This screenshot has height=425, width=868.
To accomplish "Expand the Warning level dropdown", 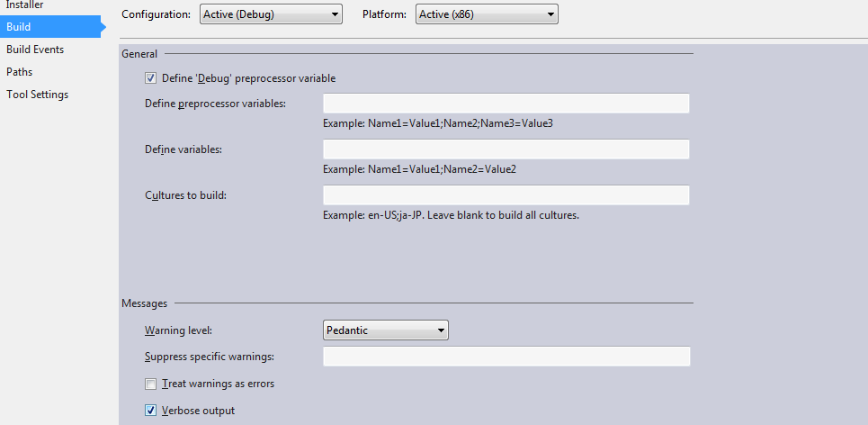I will (x=385, y=330).
